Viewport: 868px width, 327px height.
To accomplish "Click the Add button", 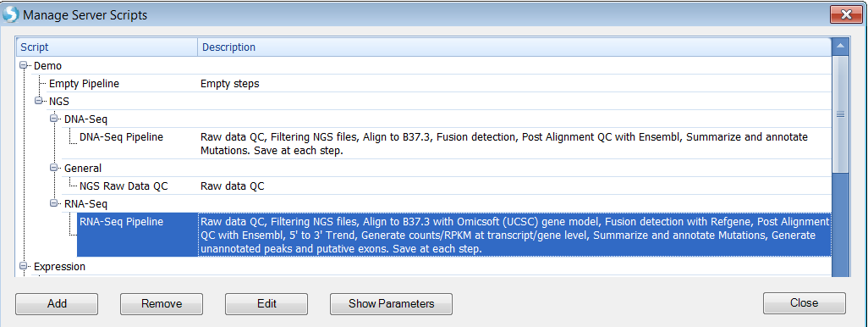I will tap(57, 303).
